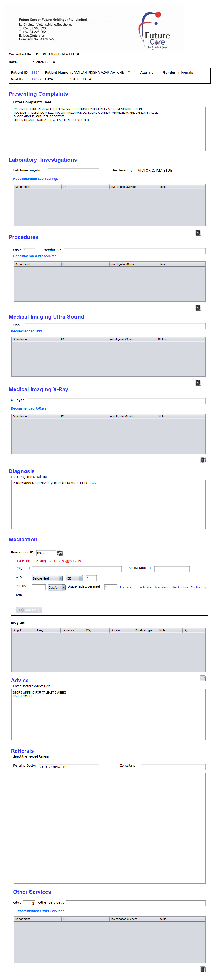Viewport: 211px width, 980px height.
Task: Click the Procedures Qty field
Action: point(29,251)
